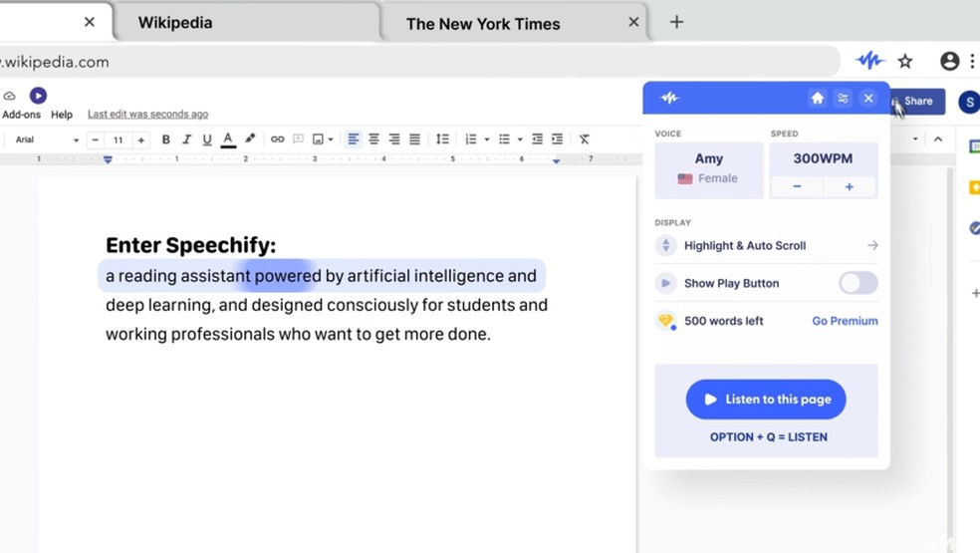Toggle the Show Play Button switch
The image size is (980, 553).
(x=858, y=283)
